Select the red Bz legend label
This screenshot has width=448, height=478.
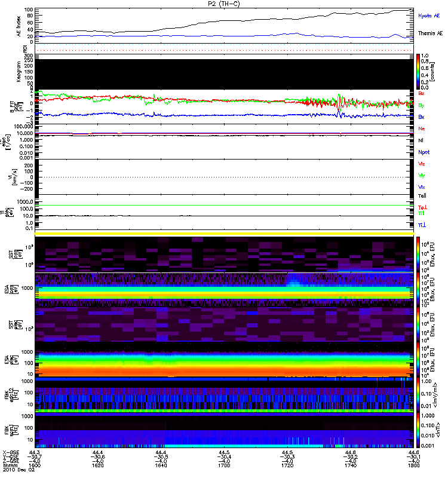point(421,93)
